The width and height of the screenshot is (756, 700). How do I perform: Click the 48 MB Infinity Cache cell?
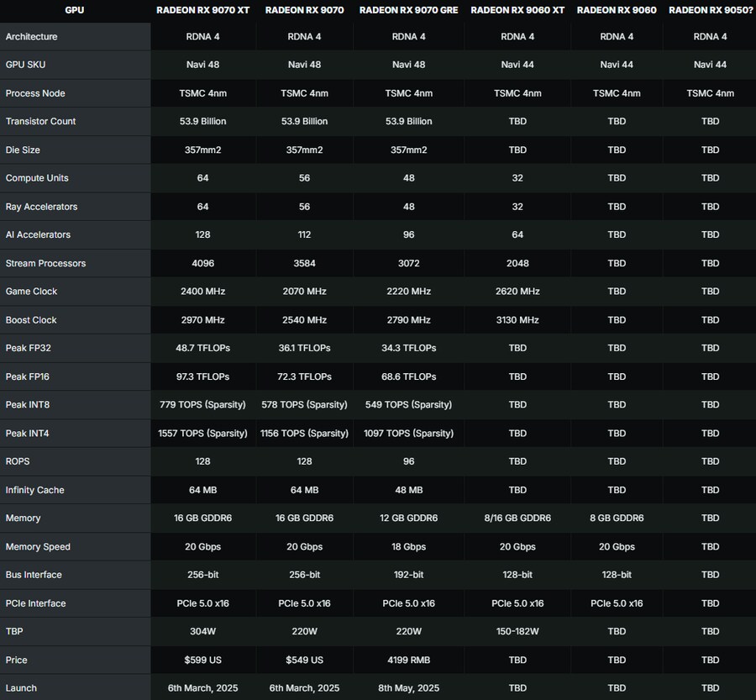(408, 490)
